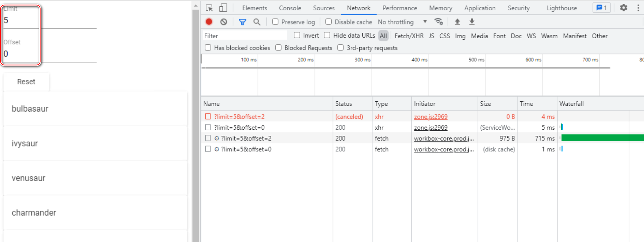Import HAR file upload arrow
644x242 pixels.
point(457,22)
